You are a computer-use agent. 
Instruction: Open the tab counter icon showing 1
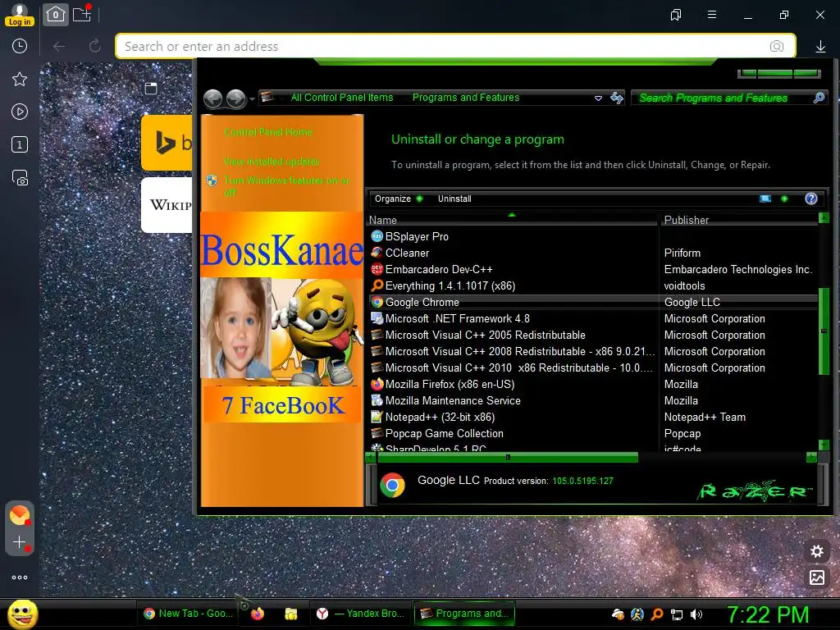pos(20,144)
